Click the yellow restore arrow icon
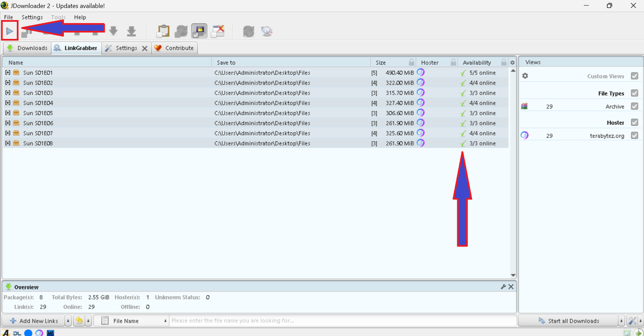The image size is (644, 336). point(79,320)
